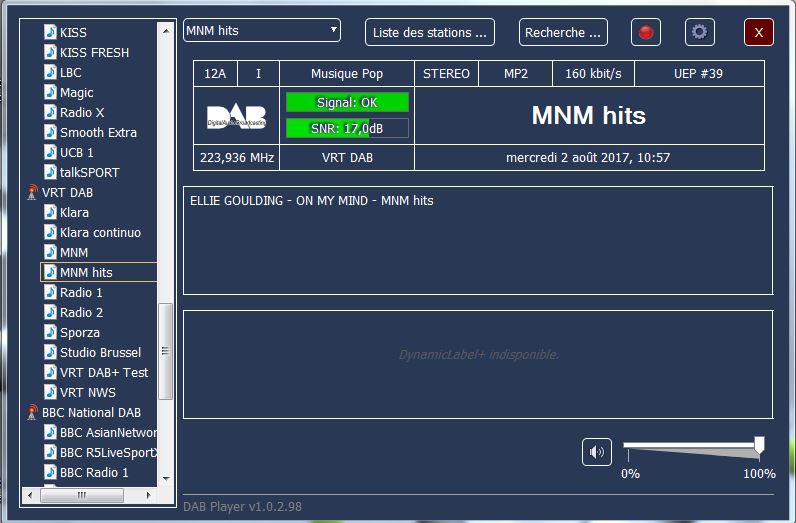Open settings with the gear icon

click(x=700, y=32)
